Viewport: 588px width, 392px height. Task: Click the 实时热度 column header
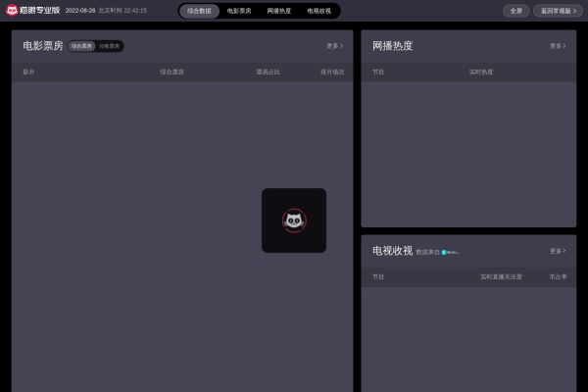pyautogui.click(x=481, y=72)
